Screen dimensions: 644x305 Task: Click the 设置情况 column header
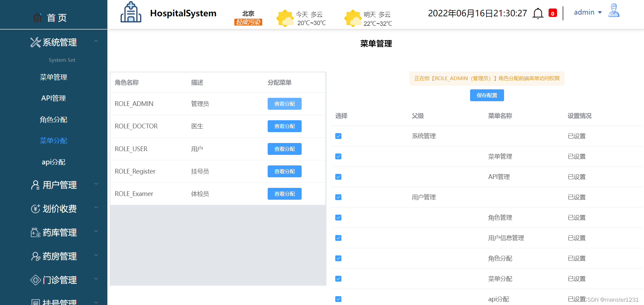click(579, 116)
